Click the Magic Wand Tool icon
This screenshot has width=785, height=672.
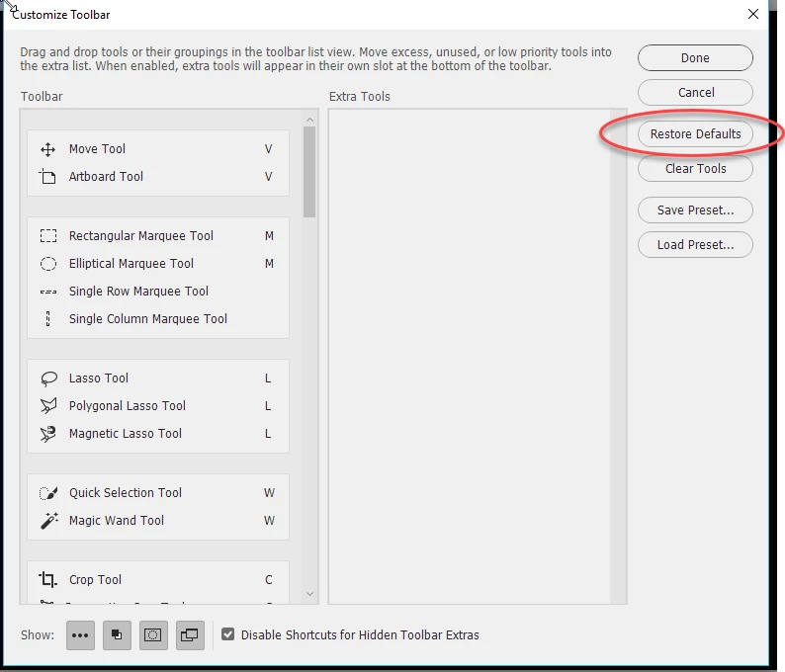coord(48,521)
